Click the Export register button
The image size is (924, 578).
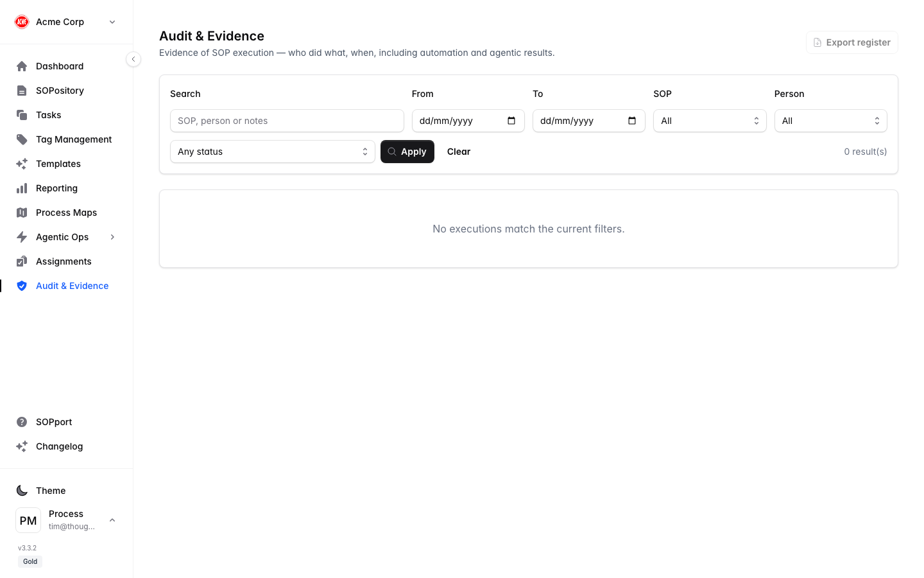pyautogui.click(x=851, y=42)
